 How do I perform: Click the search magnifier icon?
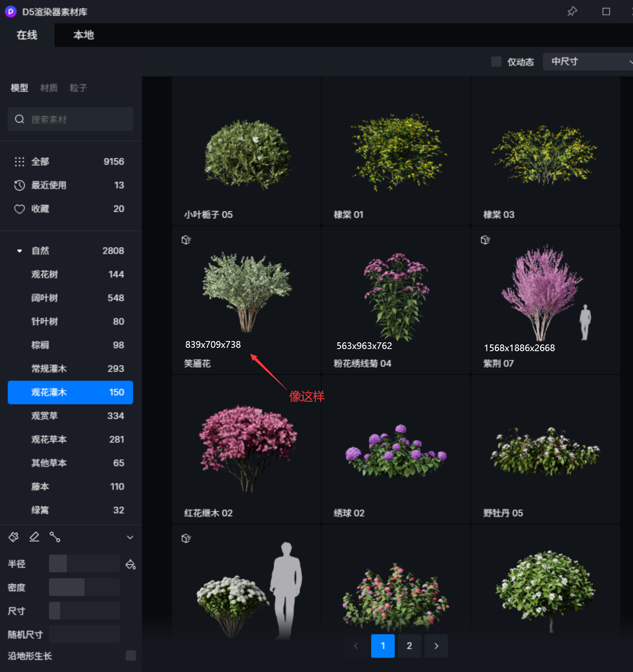click(x=19, y=119)
